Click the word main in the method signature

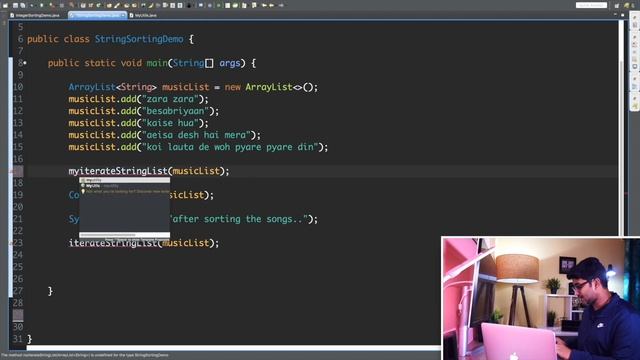[x=157, y=63]
